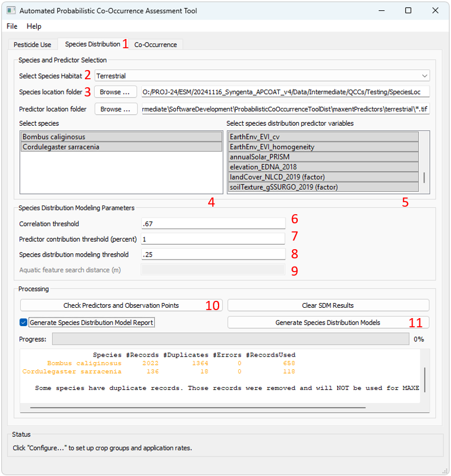Click the Correlation threshold input field
Image resolution: width=451 pixels, height=476 pixels.
tap(213, 223)
